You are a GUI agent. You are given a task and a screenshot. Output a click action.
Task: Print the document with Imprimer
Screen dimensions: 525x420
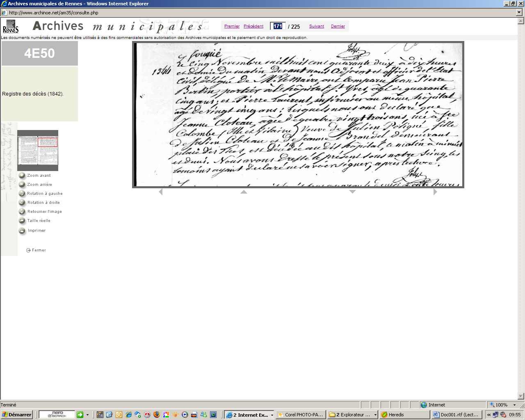click(22, 231)
